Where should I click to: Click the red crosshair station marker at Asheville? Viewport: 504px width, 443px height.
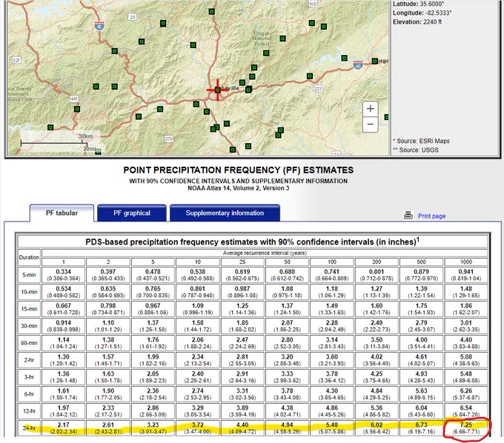click(218, 90)
